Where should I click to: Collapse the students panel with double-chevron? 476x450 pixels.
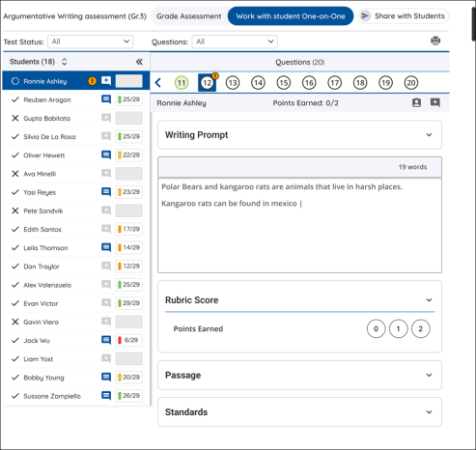coord(139,62)
